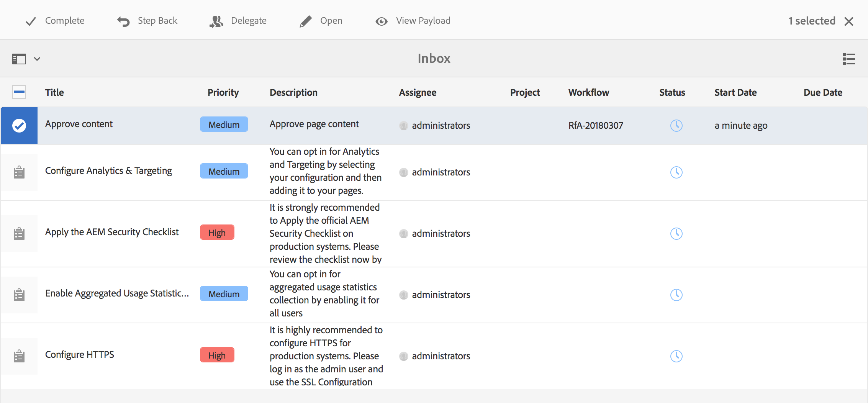Click the Step Back arrow icon
This screenshot has width=868, height=403.
(x=123, y=21)
